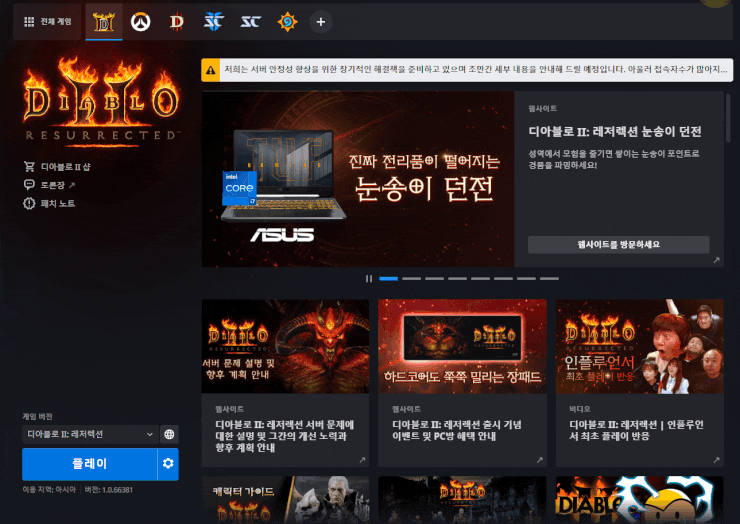Open the Diablo III game icon
Screen dimensions: 740x524
(x=177, y=21)
